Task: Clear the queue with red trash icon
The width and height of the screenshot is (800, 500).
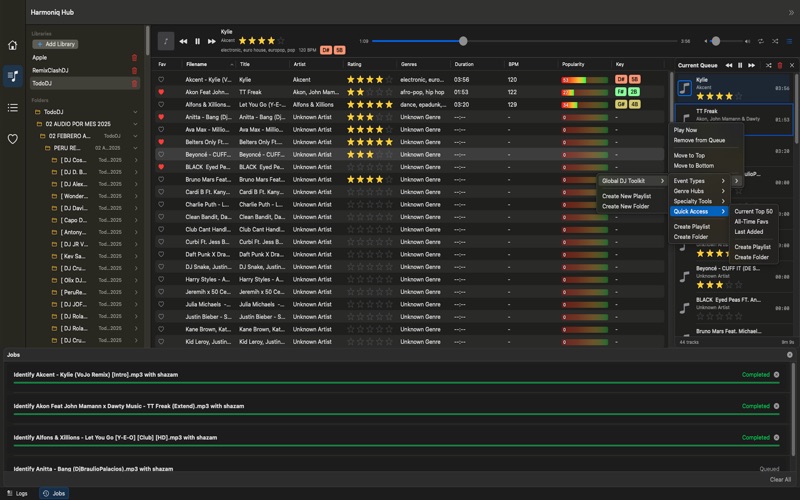Action: pos(780,65)
